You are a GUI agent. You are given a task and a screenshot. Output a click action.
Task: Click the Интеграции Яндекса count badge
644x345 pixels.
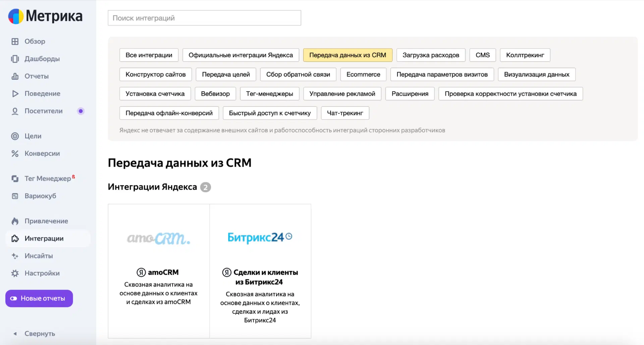point(206,187)
